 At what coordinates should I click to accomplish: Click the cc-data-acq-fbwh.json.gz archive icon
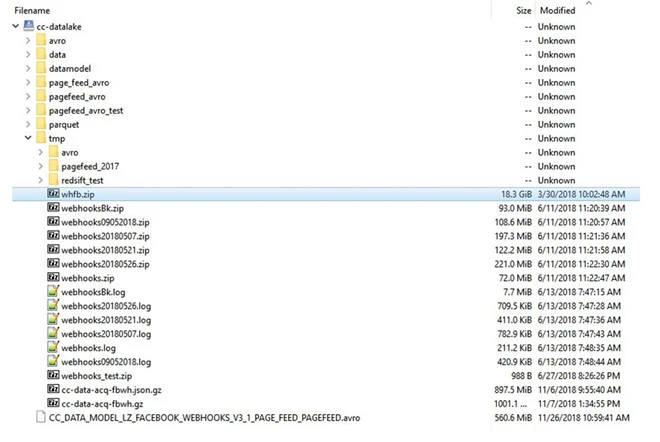click(53, 389)
